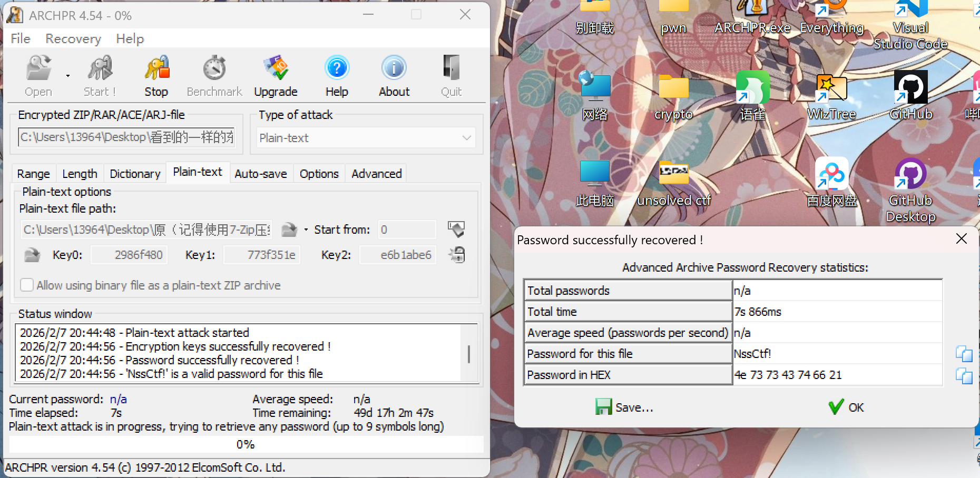Click the encrypted archive file path field

point(126,137)
